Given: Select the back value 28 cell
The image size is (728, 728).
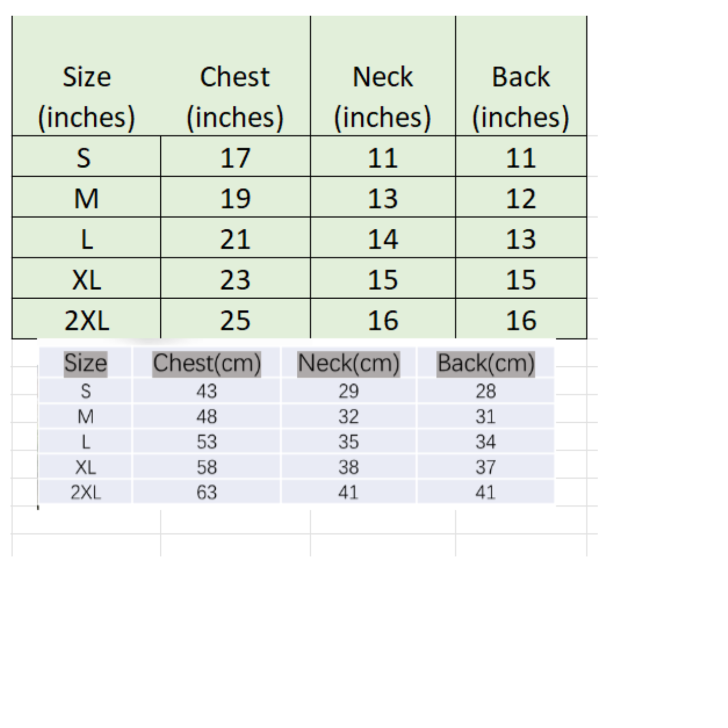Looking at the screenshot, I should (485, 391).
